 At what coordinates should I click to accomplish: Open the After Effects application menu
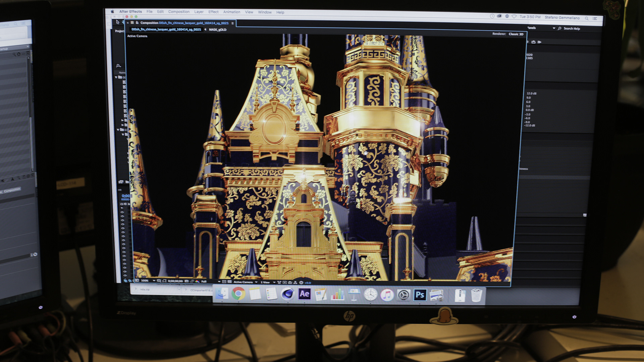pos(130,11)
